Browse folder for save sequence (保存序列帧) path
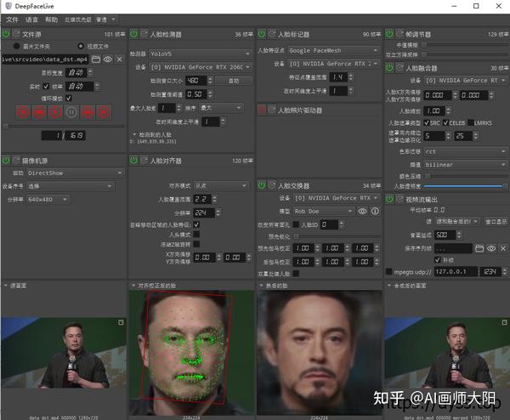510x420 pixels. tap(479, 248)
